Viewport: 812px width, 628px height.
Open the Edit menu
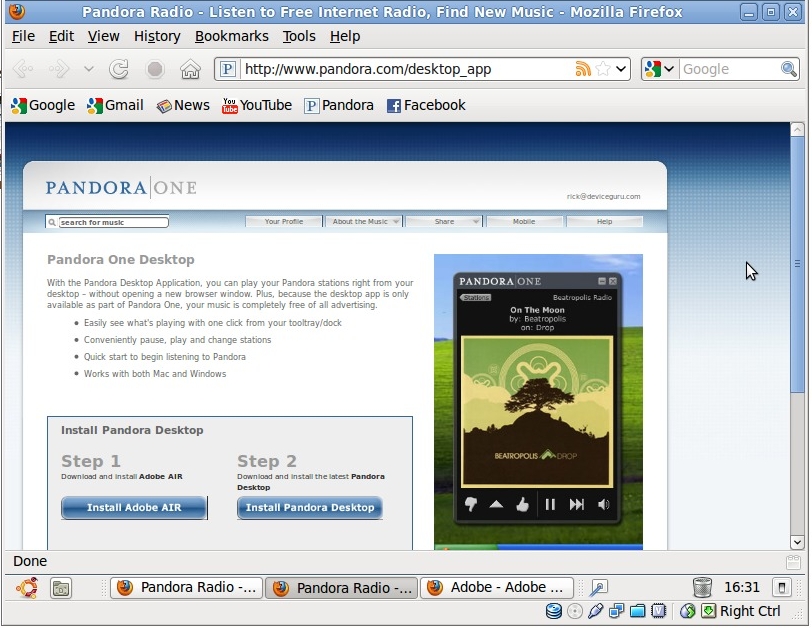pyautogui.click(x=61, y=36)
